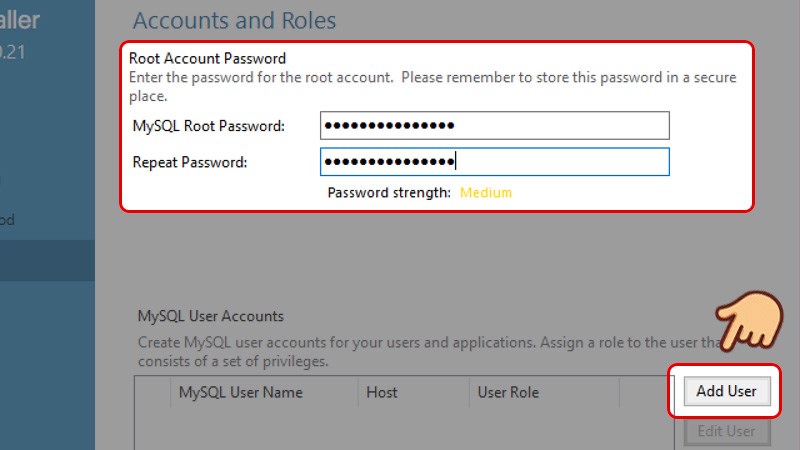Image resolution: width=800 pixels, height=450 pixels.
Task: Click the yellow Medium password strength indicator
Action: coord(486,192)
